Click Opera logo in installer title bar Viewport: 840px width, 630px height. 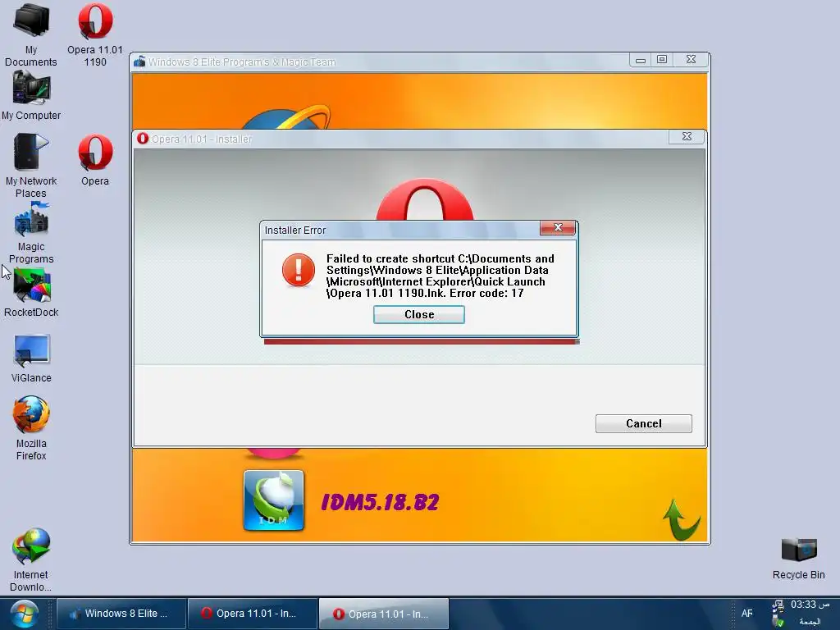tap(143, 139)
